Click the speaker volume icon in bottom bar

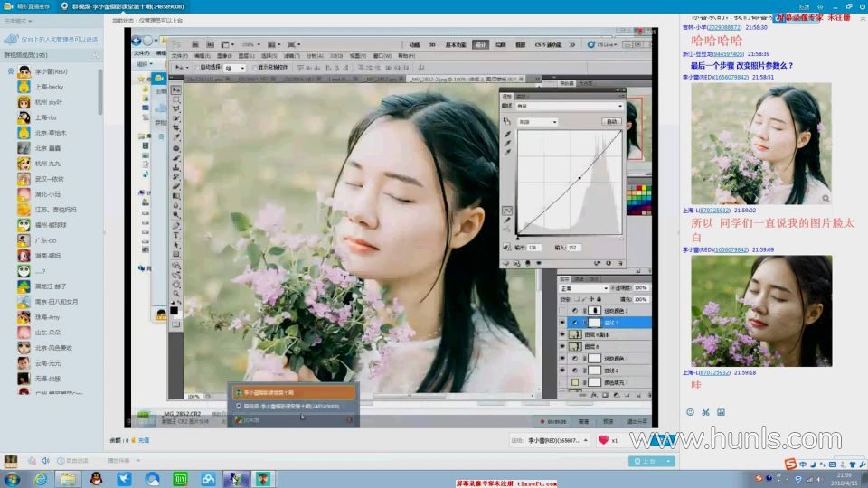click(x=45, y=460)
